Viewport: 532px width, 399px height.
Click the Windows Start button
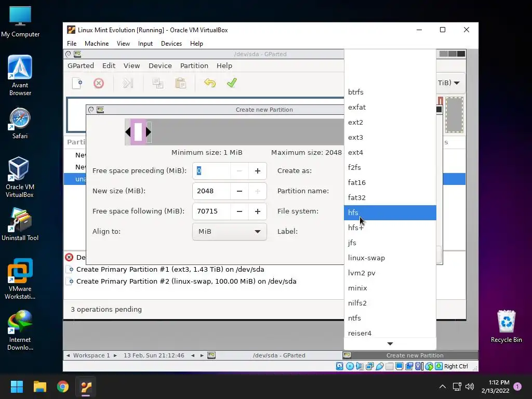click(17, 387)
